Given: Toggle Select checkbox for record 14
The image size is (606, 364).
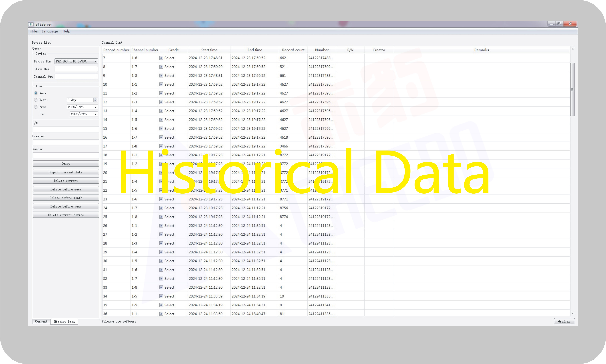Looking at the screenshot, I should tap(161, 120).
